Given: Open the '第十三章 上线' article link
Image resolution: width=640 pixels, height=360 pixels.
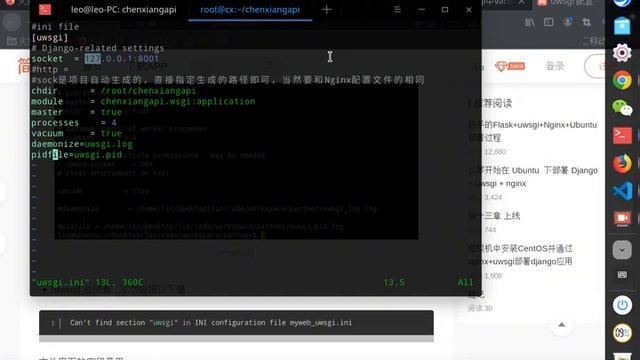Looking at the screenshot, I should click(x=494, y=216).
